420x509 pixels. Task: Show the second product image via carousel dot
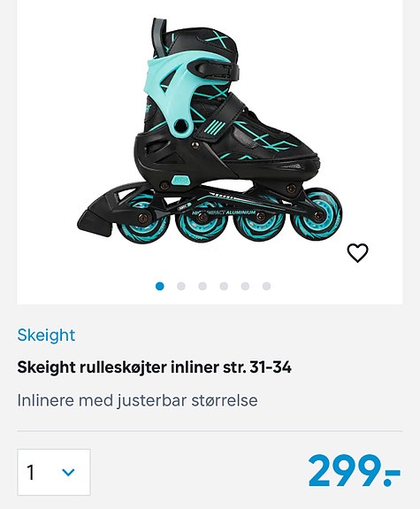pyautogui.click(x=181, y=286)
